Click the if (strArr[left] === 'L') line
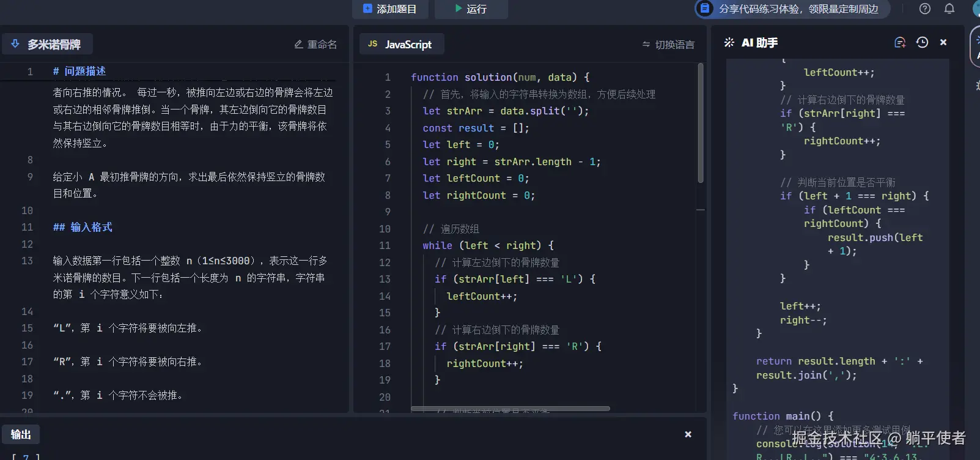The height and width of the screenshot is (460, 980). [515, 279]
